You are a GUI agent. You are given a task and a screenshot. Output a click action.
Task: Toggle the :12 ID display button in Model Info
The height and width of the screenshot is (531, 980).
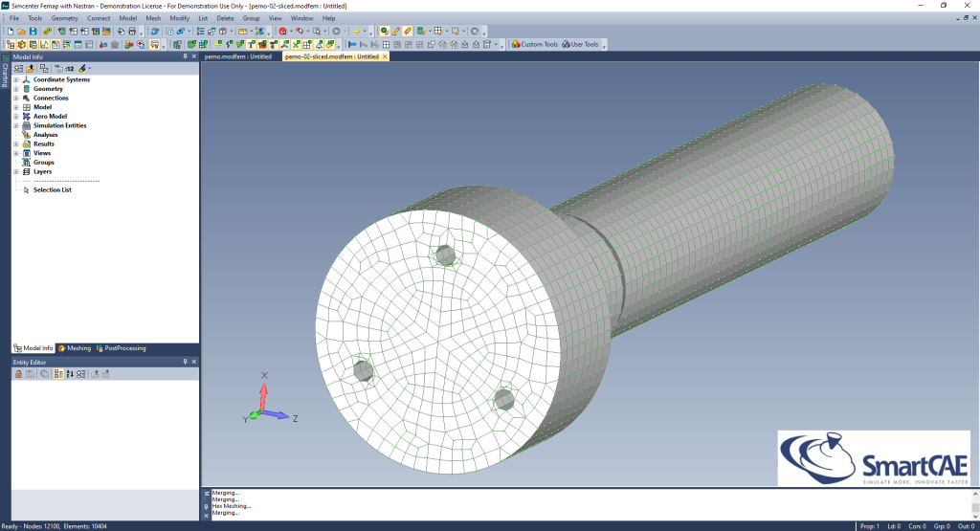[x=69, y=69]
